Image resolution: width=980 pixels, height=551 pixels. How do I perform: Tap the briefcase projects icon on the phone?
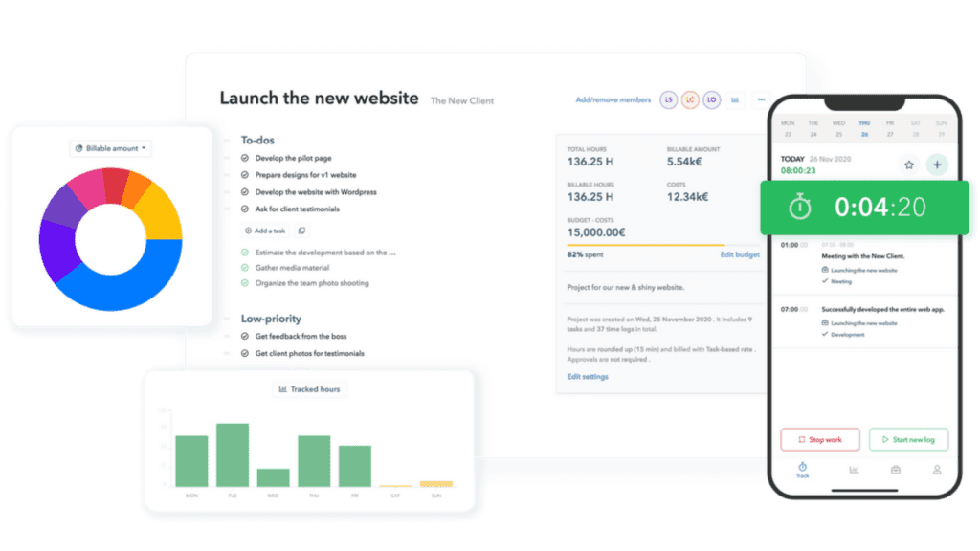[896, 470]
